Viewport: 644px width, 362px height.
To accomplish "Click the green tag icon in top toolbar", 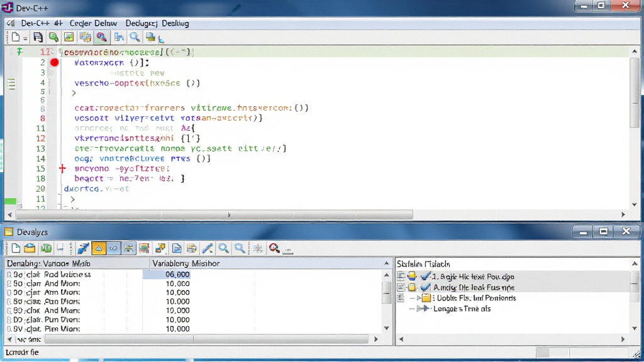I will click(53, 37).
